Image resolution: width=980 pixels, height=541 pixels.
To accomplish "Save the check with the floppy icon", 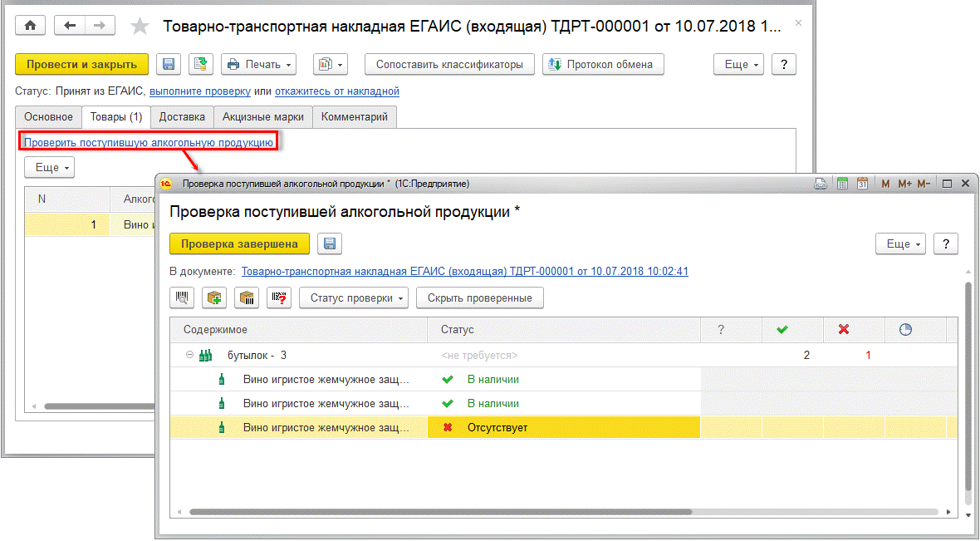I will pyautogui.click(x=330, y=244).
